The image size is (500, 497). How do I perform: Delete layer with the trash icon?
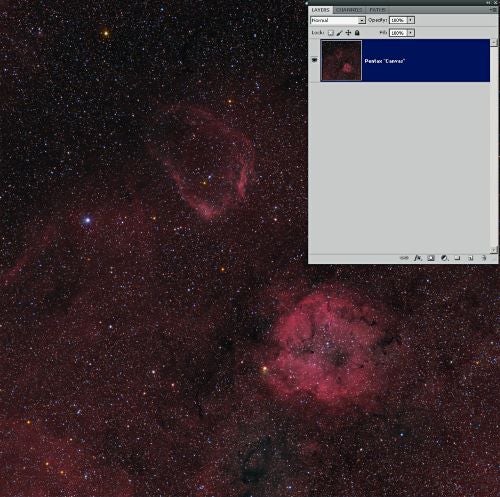tap(484, 258)
